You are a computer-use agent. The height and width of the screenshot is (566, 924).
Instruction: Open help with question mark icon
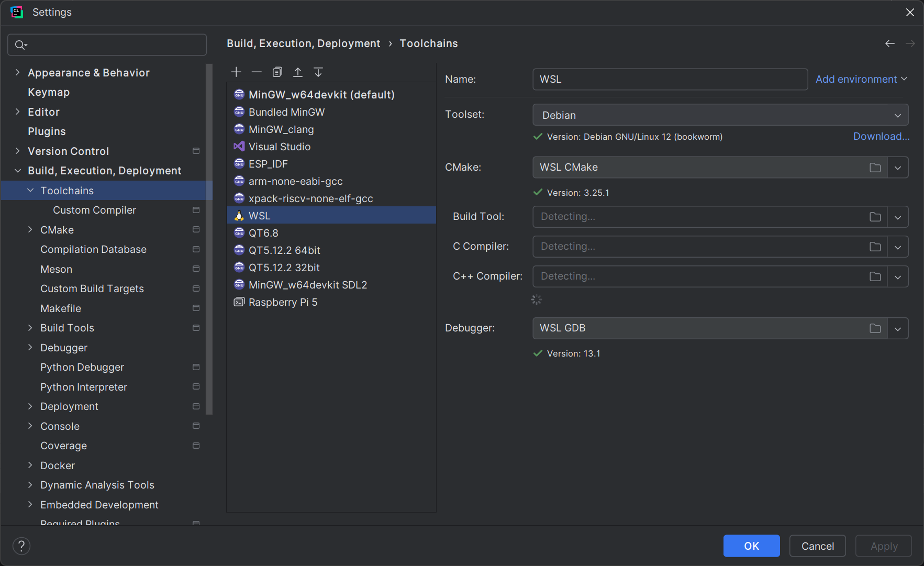click(21, 546)
